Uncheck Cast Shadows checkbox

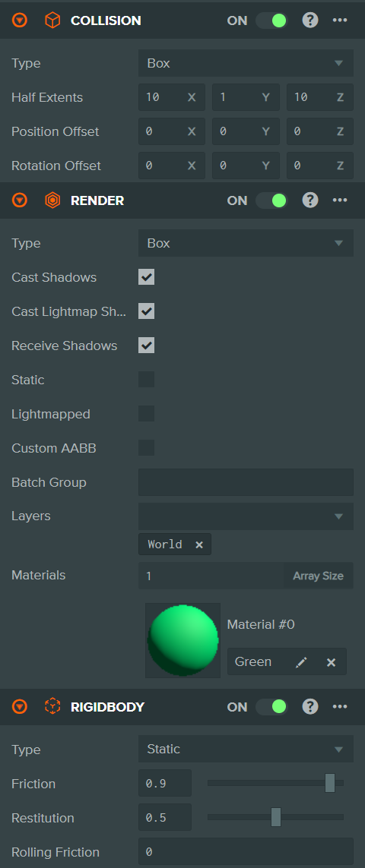click(147, 277)
